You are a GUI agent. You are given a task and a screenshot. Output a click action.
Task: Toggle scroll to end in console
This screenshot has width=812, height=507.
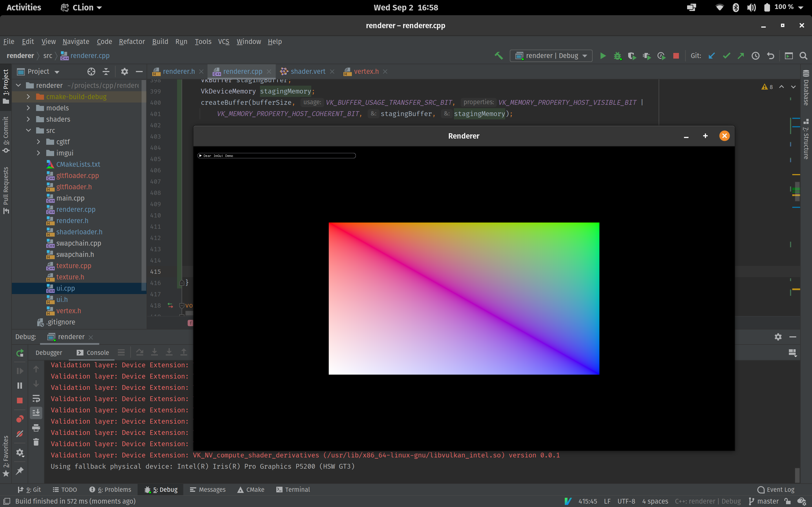tap(36, 413)
